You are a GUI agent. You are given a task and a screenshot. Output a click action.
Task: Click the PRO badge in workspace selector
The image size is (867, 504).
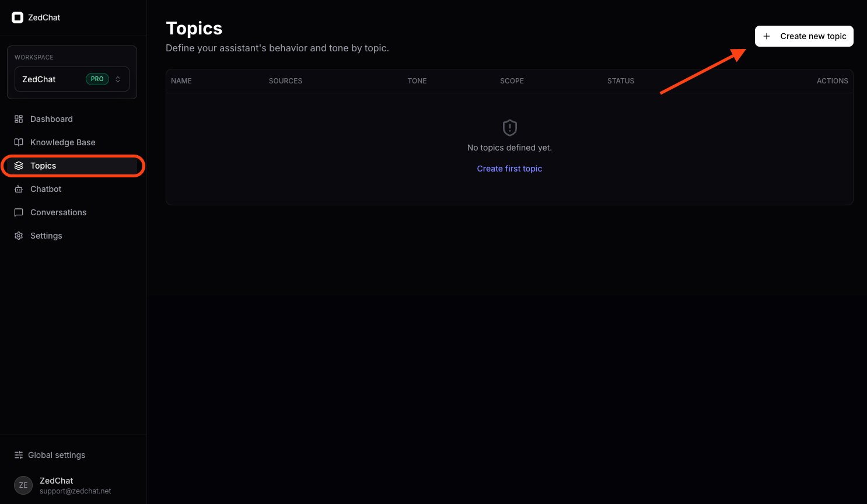point(97,79)
